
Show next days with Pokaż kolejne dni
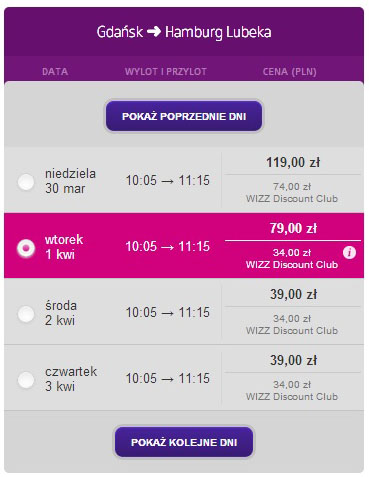tap(184, 442)
